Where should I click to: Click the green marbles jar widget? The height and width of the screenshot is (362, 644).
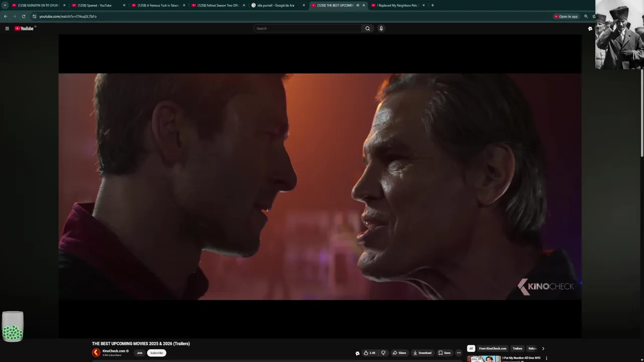tap(13, 327)
